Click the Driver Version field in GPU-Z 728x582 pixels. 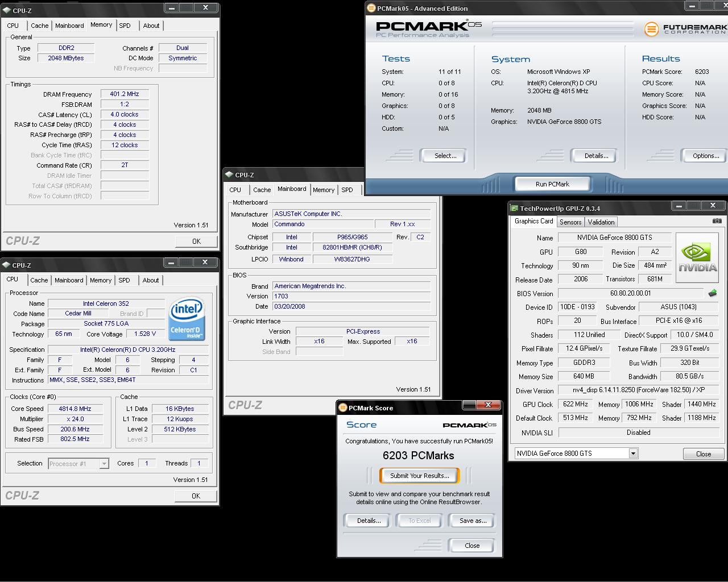coord(638,390)
